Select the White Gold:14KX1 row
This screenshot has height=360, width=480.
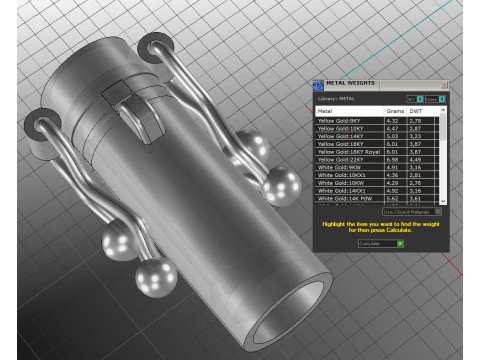click(x=377, y=191)
